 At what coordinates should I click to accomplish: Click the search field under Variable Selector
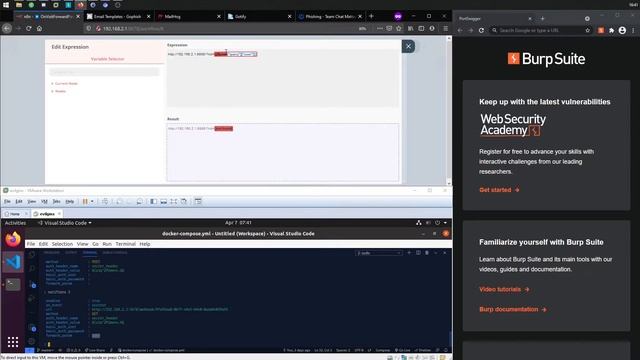(x=104, y=72)
